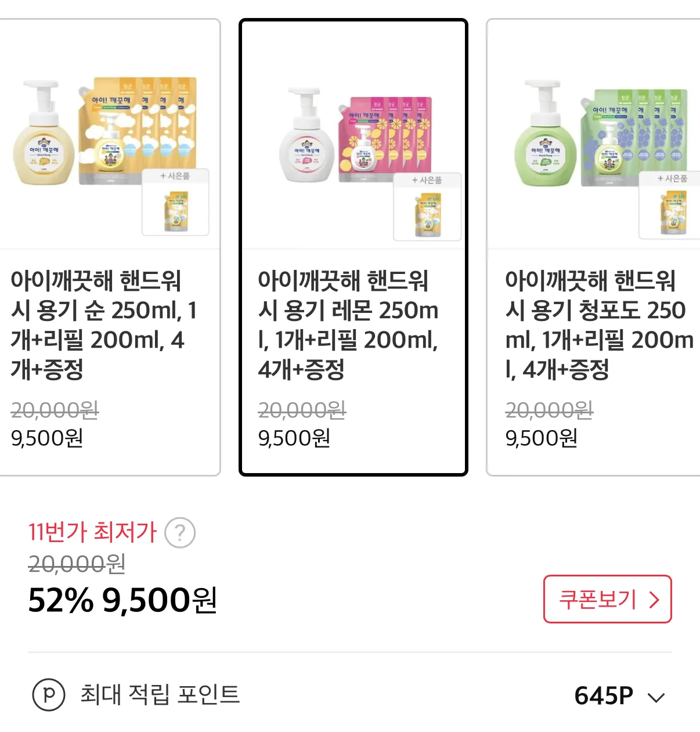Click 9,500원 price on the 순 card
The image size is (700, 732).
click(x=47, y=438)
